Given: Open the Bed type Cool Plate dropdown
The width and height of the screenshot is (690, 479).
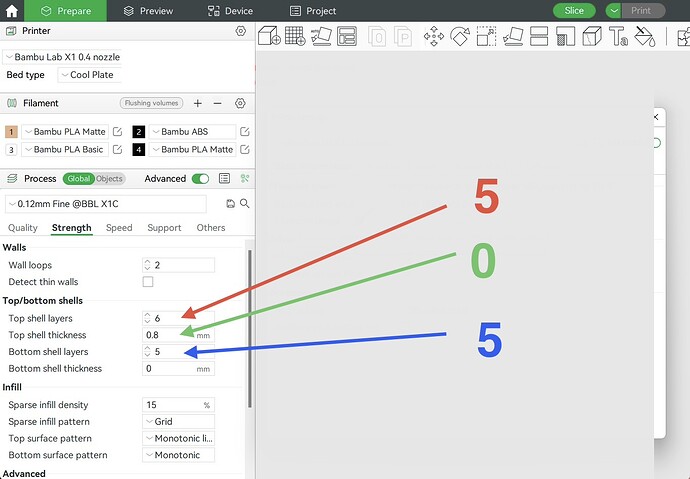Looking at the screenshot, I should click(89, 75).
